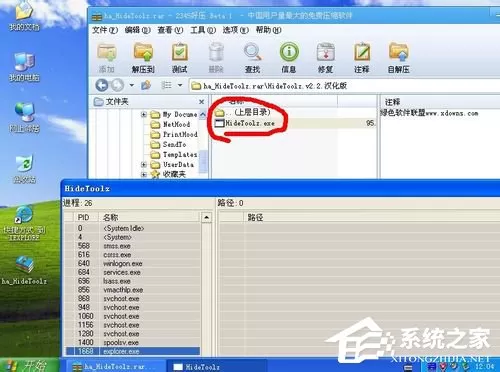
Task: Click the greyed forward arrow button
Action: (x=117, y=85)
